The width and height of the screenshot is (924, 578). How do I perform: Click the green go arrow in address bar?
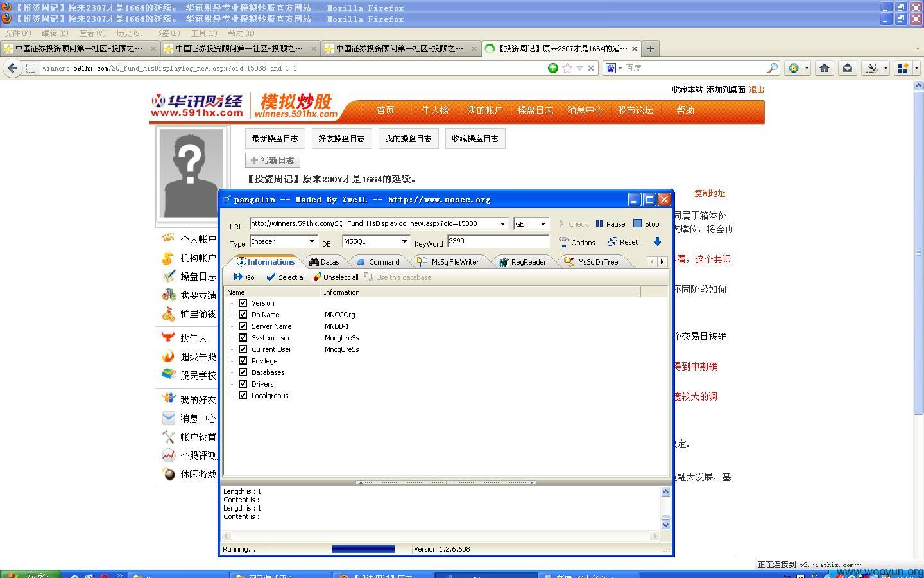pos(553,68)
